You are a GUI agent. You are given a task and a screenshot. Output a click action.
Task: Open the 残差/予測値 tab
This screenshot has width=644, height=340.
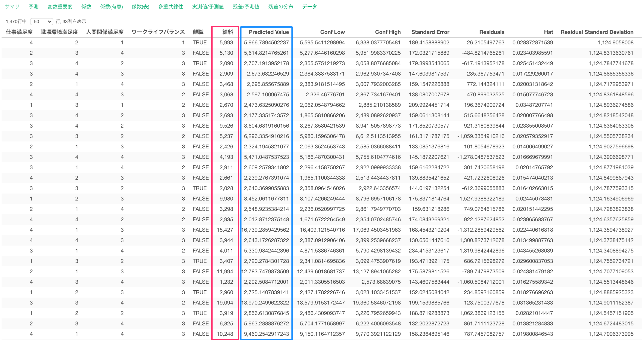tap(246, 7)
